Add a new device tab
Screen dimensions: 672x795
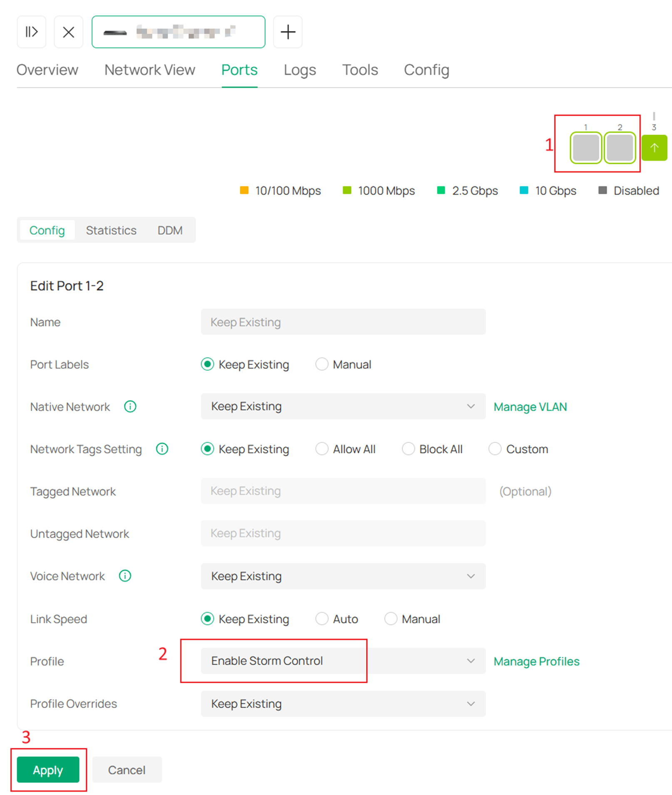tap(287, 32)
